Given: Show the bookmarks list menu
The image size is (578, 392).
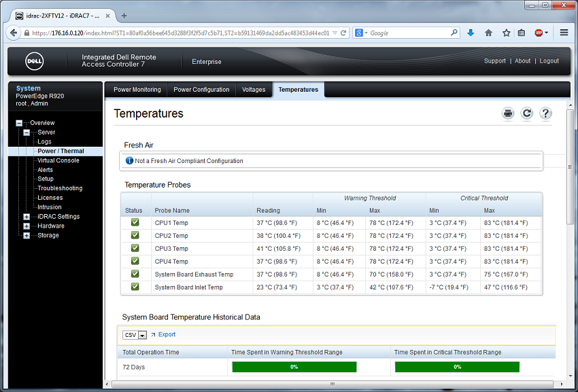Looking at the screenshot, I should click(522, 33).
